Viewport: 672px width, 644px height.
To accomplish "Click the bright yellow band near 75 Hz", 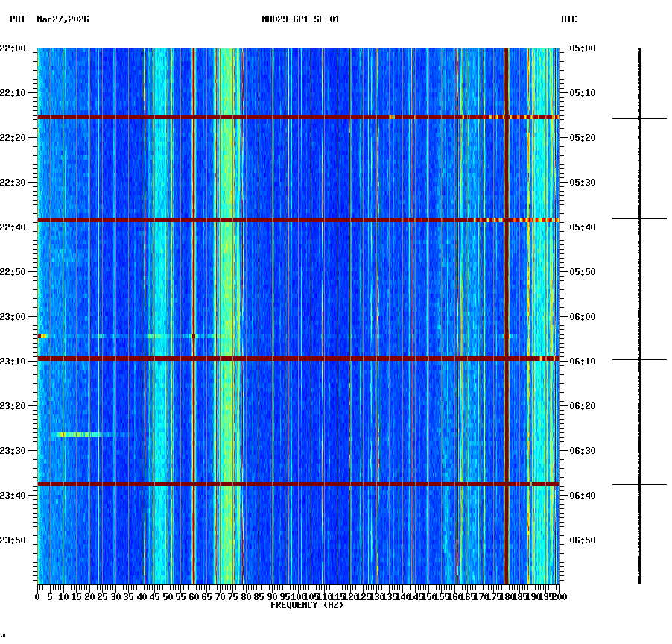I will click(x=229, y=298).
